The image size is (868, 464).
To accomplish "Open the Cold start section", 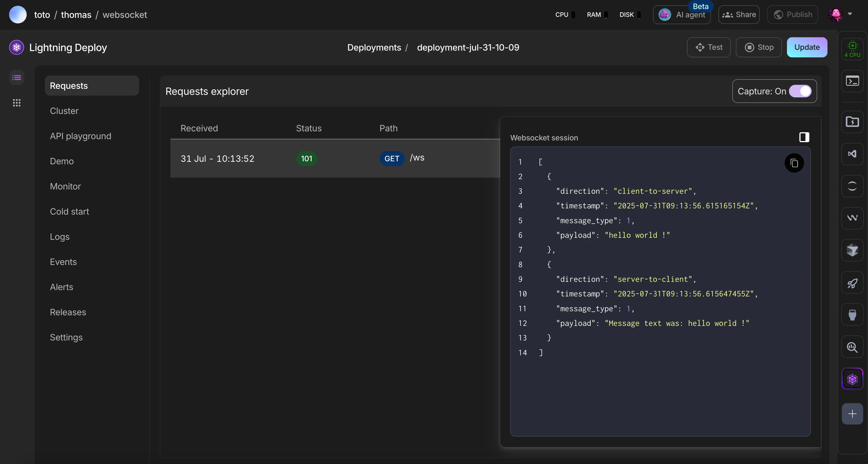I will (69, 211).
